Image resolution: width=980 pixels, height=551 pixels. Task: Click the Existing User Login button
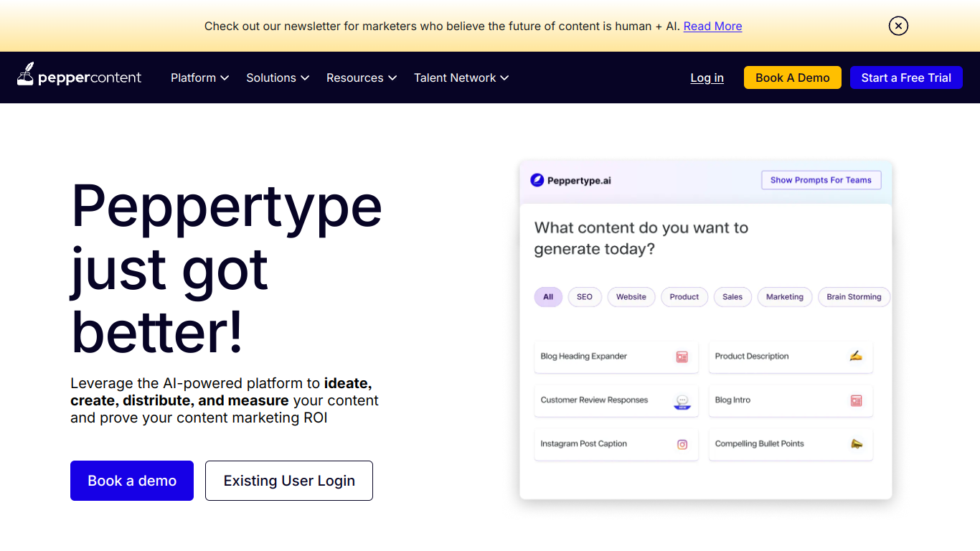[289, 481]
